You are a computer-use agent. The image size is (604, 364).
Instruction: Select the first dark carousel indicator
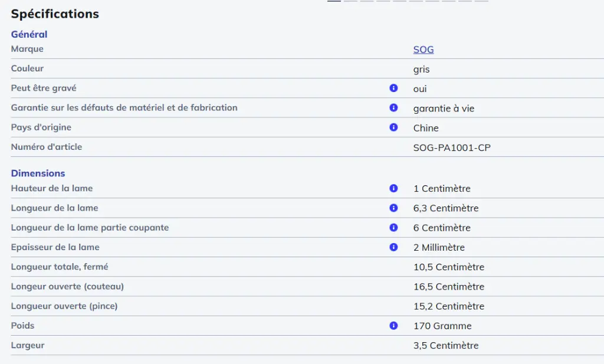[x=334, y=1]
